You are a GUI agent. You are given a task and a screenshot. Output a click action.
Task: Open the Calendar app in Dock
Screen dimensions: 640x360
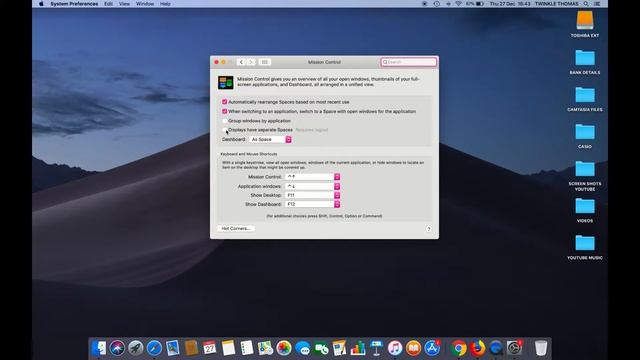[x=209, y=348]
